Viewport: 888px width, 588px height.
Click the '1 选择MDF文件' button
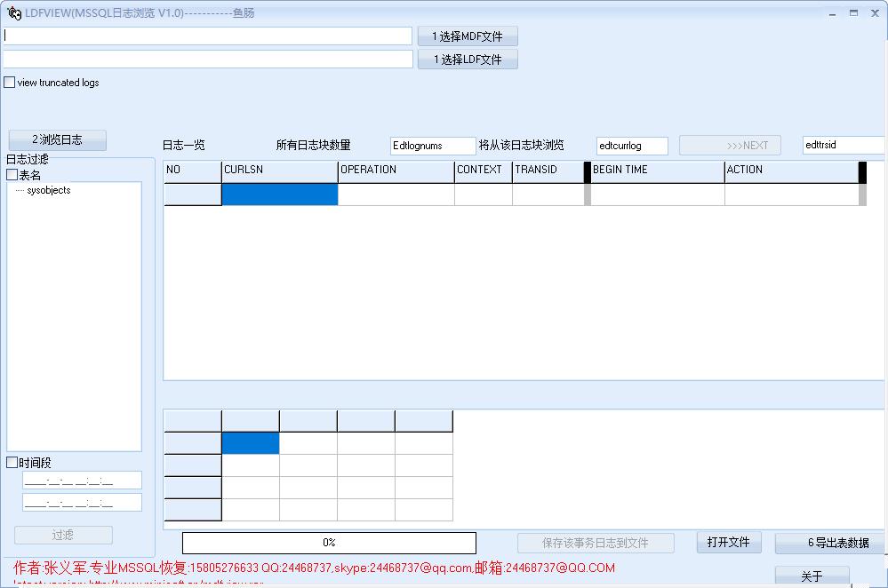[x=468, y=36]
